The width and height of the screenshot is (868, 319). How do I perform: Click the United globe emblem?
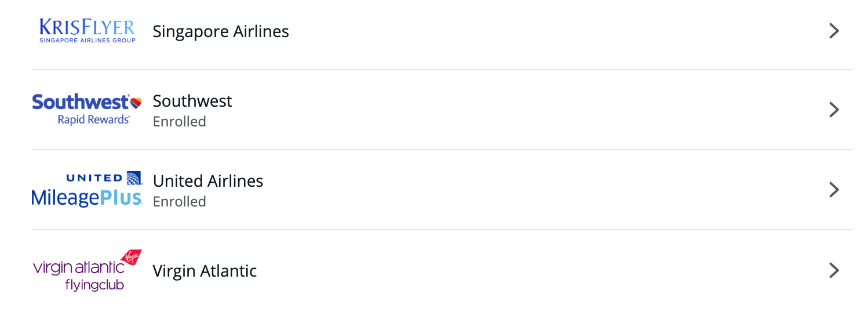pyautogui.click(x=134, y=178)
